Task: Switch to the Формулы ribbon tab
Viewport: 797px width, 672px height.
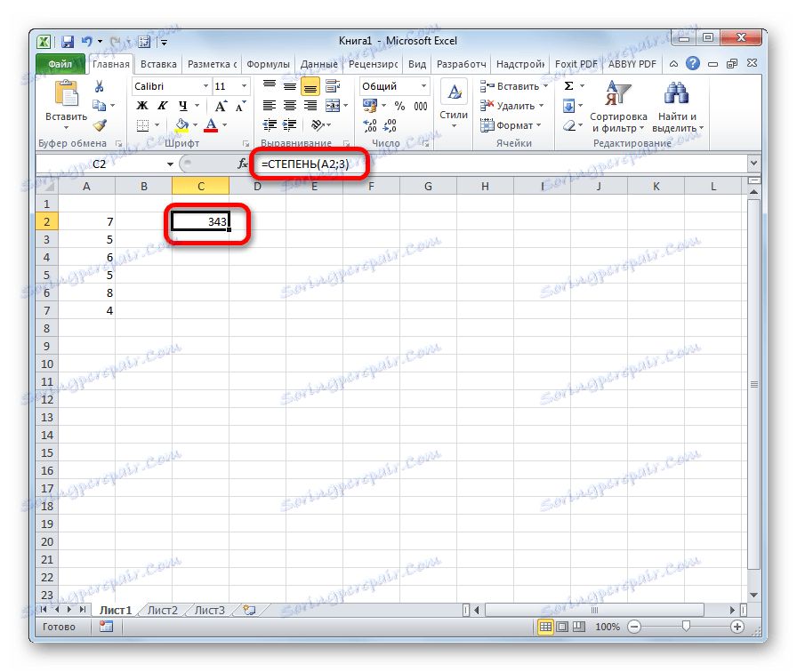Action: click(268, 64)
